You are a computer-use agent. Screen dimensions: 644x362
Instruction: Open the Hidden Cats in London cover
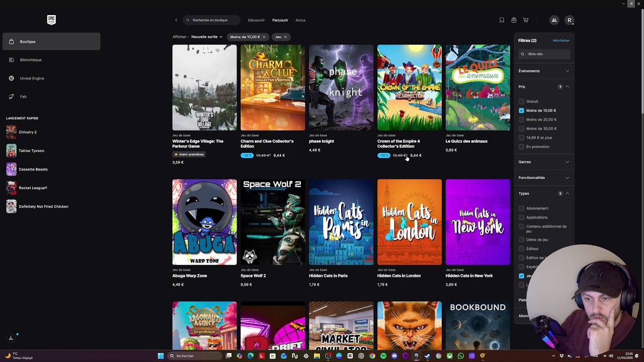click(410, 222)
